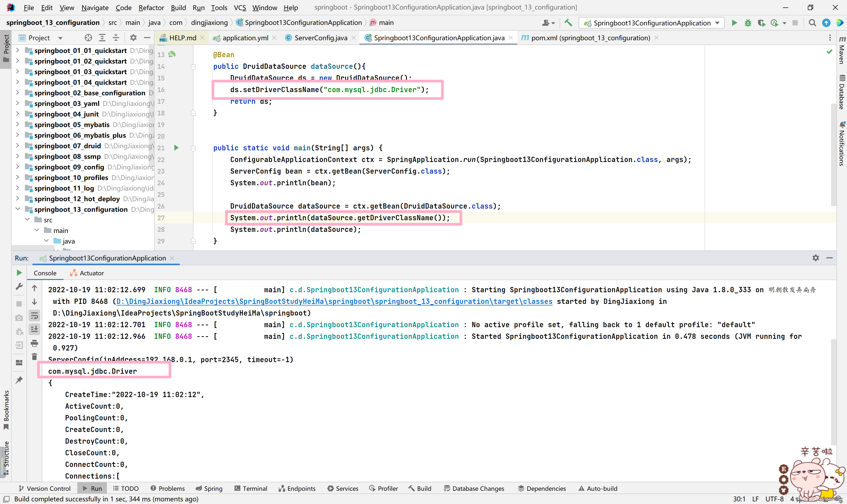Viewport: 847px width, 504px height.
Task: Click the dingjiaxiong breadcrumb
Action: 209,22
